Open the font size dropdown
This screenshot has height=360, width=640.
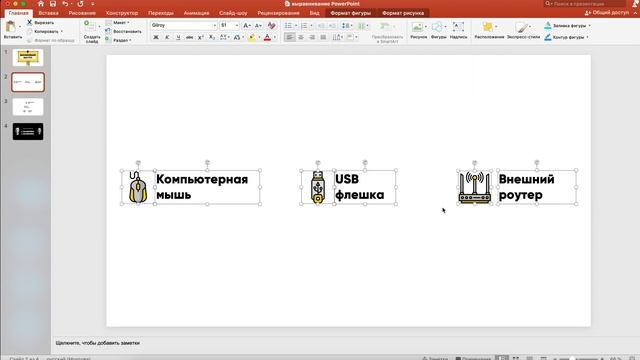(x=237, y=25)
